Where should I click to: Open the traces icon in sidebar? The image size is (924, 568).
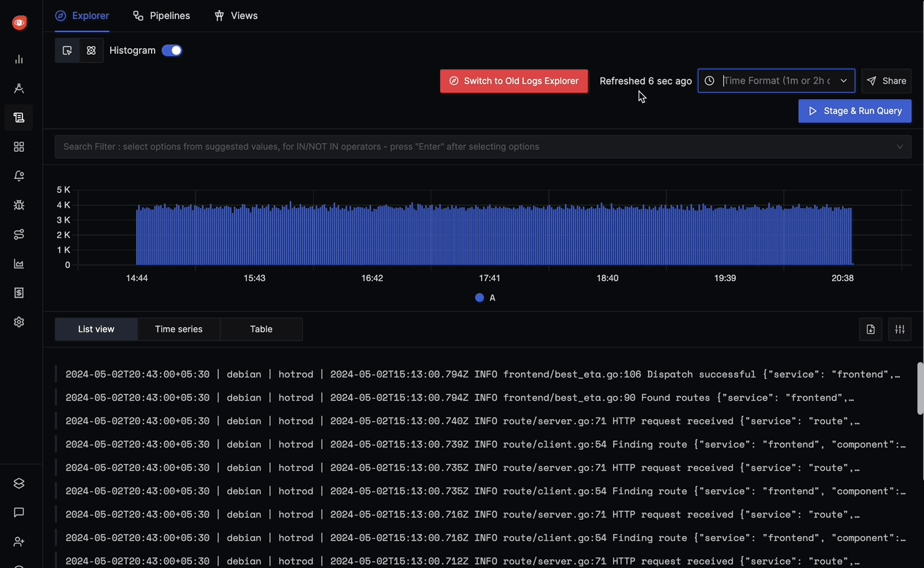[x=19, y=88]
